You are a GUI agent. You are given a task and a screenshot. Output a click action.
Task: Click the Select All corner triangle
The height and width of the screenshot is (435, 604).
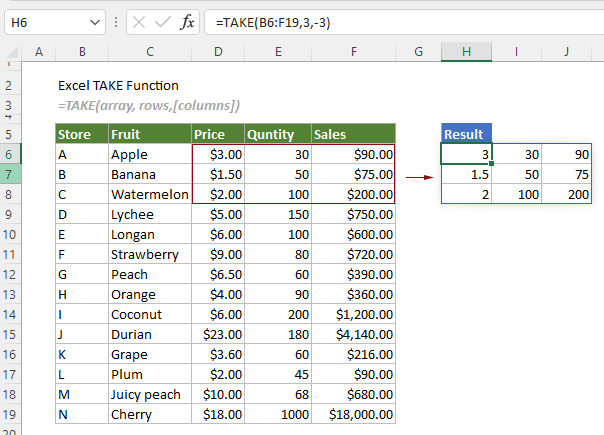pos(14,52)
